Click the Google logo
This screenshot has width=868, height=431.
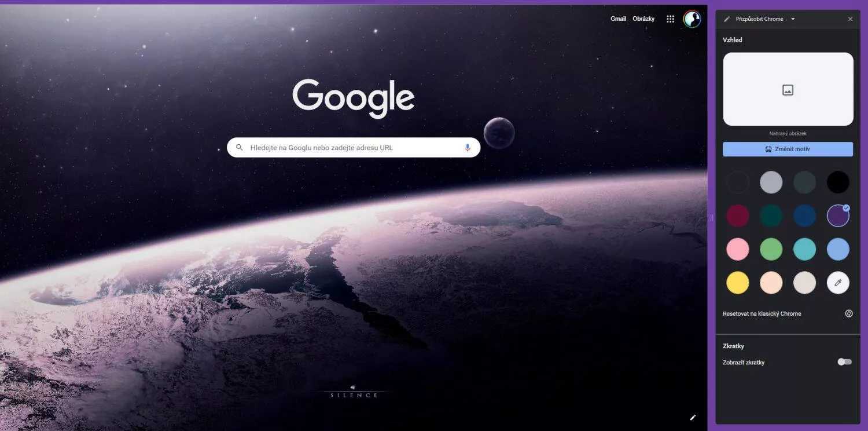[x=354, y=98]
